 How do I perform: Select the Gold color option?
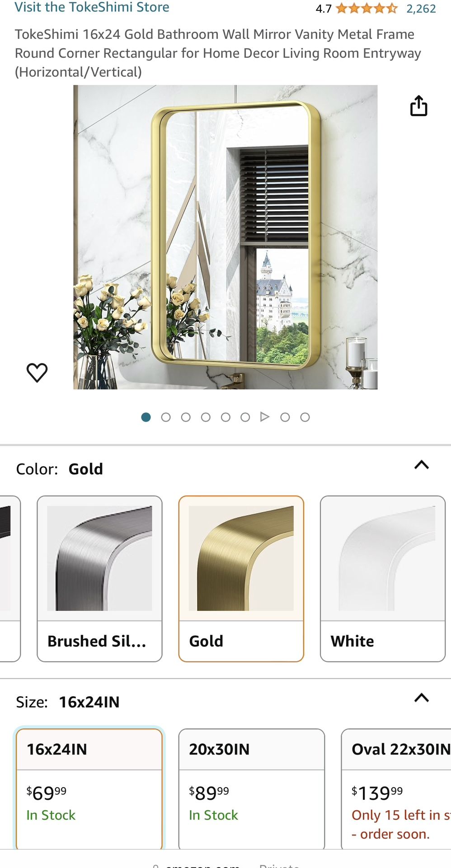pyautogui.click(x=241, y=579)
